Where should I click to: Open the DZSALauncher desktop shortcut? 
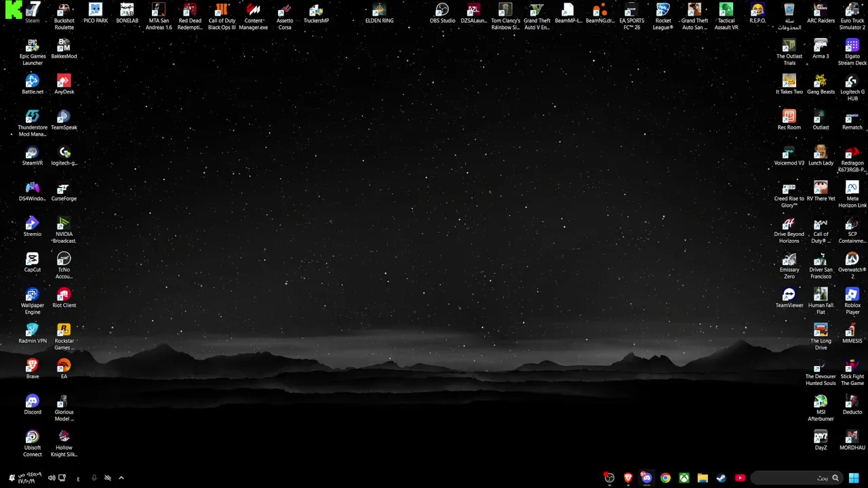[473, 14]
